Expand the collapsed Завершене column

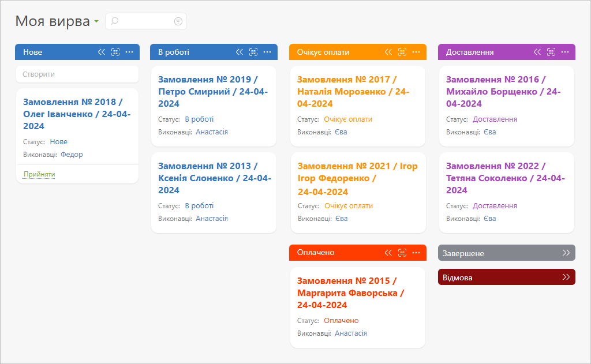[566, 253]
